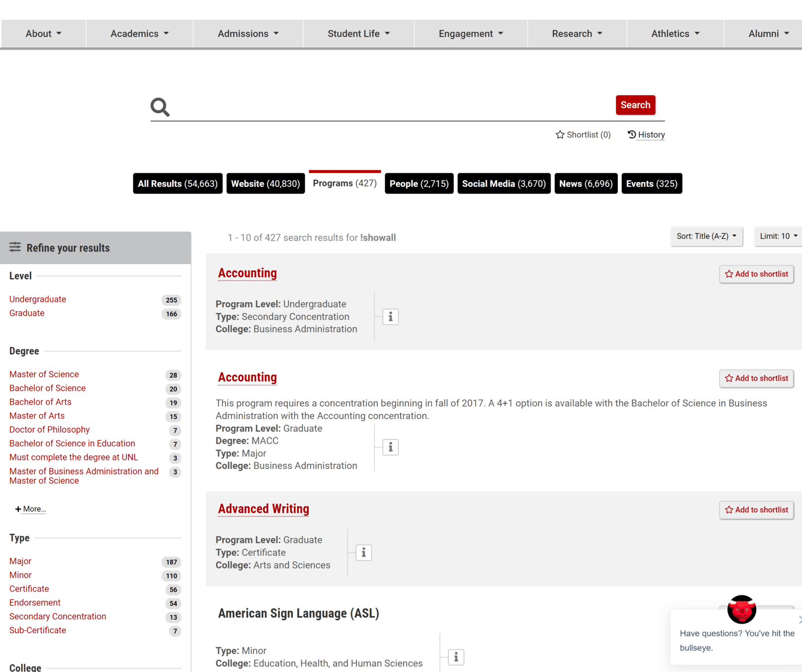This screenshot has width=802, height=672.
Task: Open the Student Life navigation dropdown
Action: click(x=358, y=33)
